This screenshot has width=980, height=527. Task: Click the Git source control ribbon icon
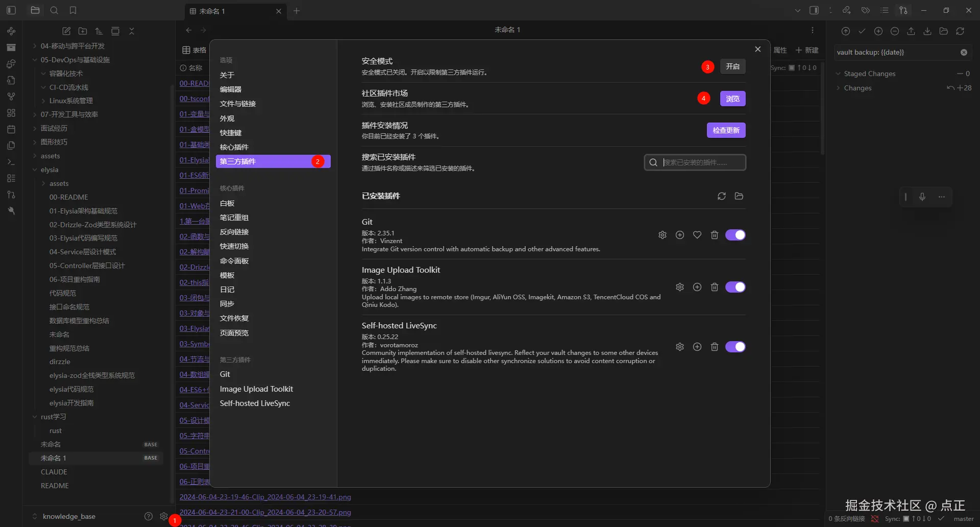click(11, 195)
